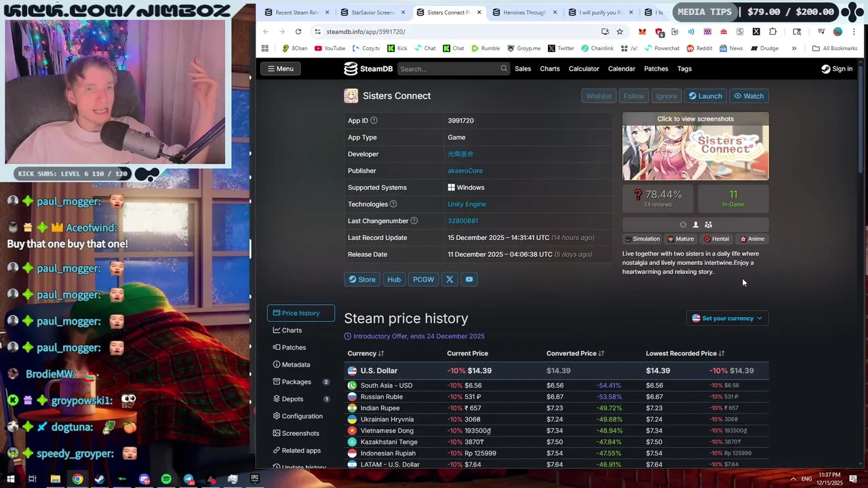Sort table by Currency column

(366, 353)
